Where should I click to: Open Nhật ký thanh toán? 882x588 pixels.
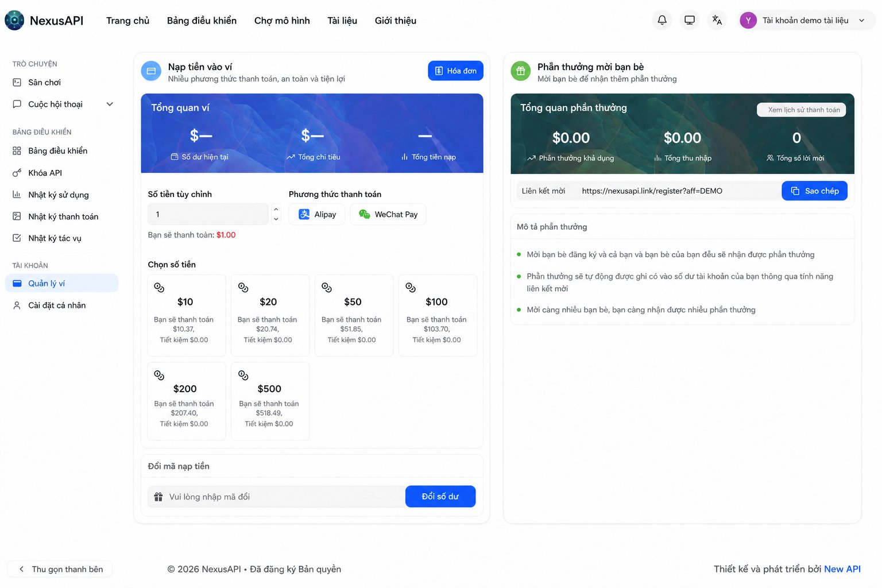pyautogui.click(x=62, y=216)
